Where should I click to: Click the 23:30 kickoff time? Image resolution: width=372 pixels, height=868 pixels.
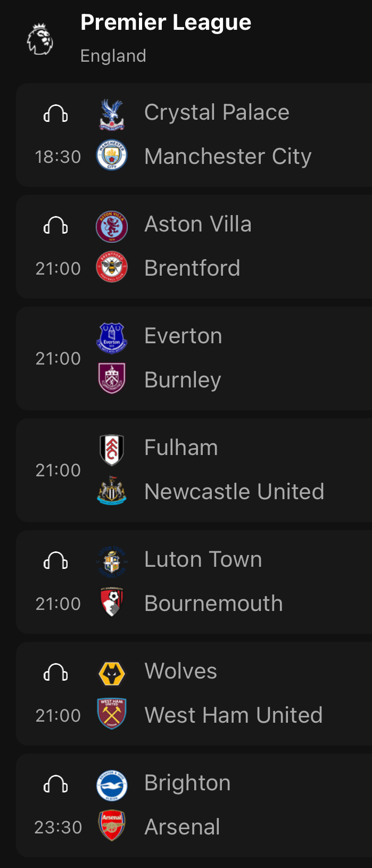pyautogui.click(x=58, y=828)
